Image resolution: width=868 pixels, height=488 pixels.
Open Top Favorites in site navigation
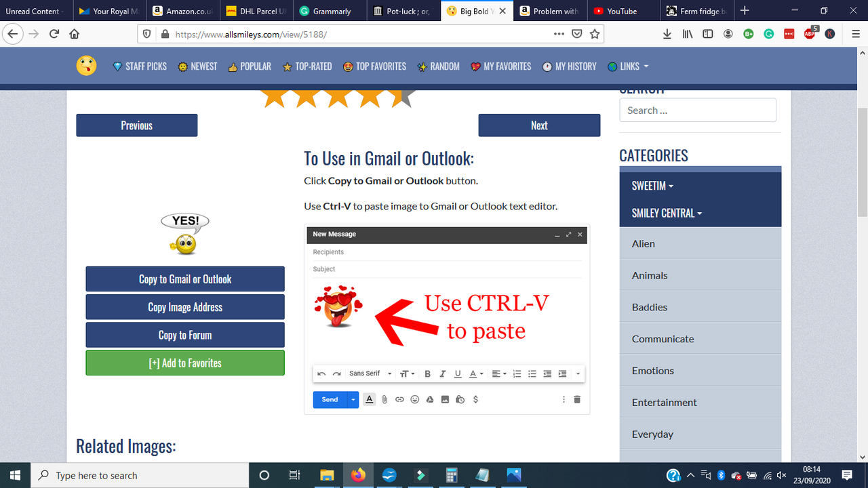coord(374,66)
